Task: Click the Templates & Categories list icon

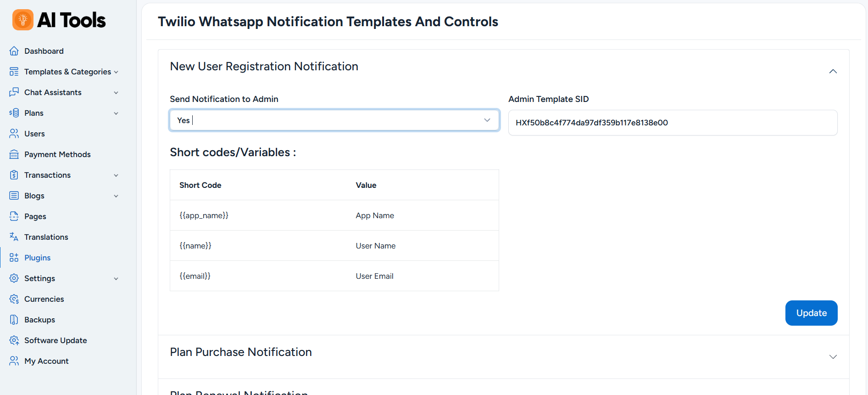Action: 14,72
